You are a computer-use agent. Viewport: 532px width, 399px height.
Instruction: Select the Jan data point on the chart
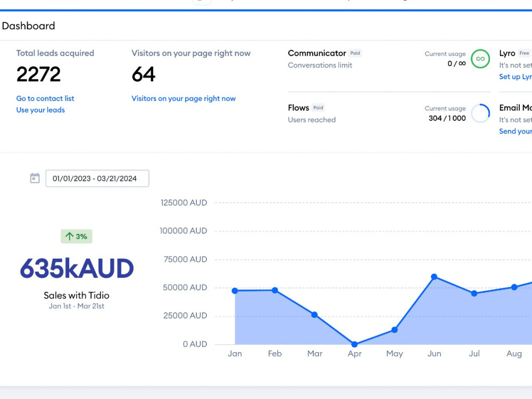pos(235,291)
